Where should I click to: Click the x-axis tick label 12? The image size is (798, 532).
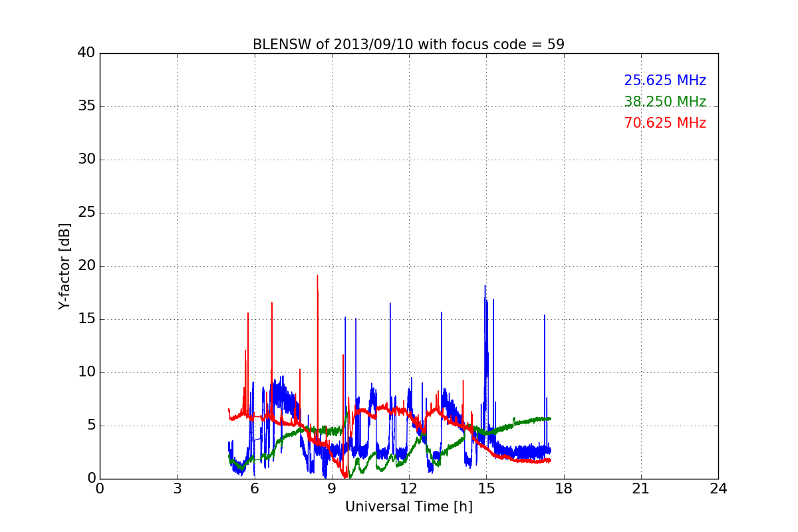click(409, 488)
